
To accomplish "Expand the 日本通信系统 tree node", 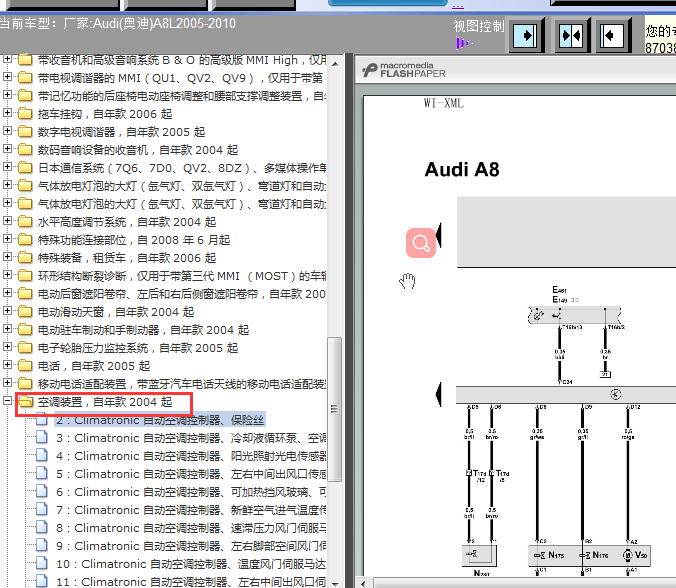I will [x=7, y=167].
